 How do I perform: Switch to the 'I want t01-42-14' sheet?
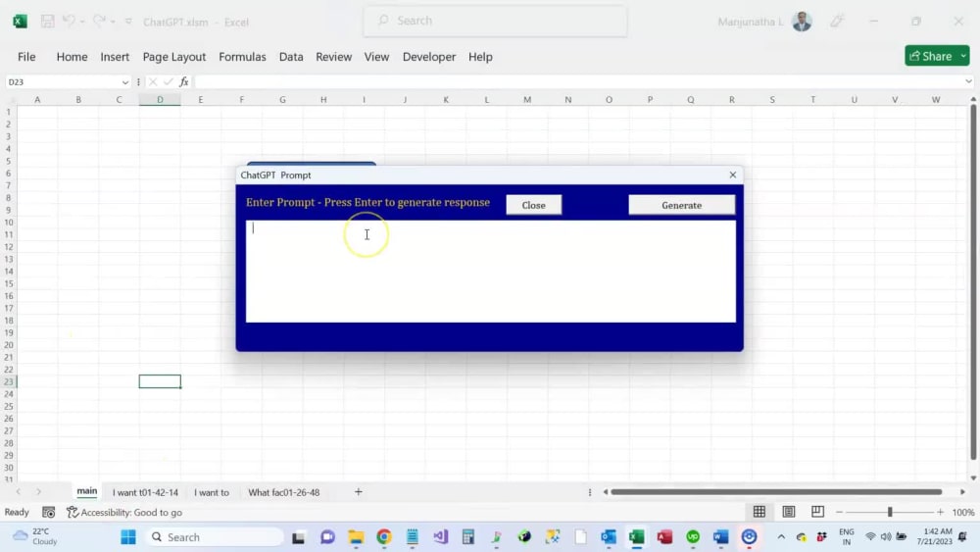146,492
